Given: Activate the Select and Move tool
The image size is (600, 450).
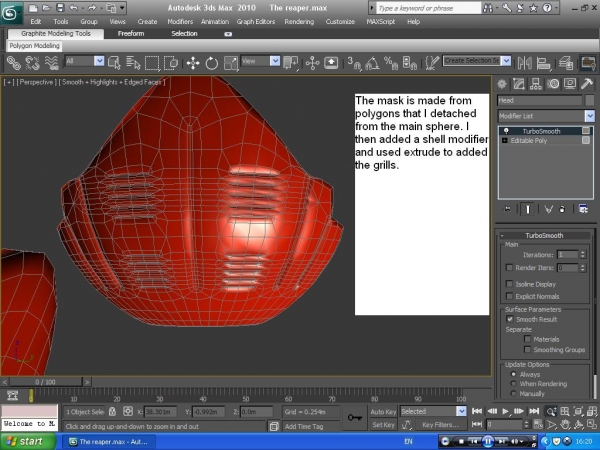Looking at the screenshot, I should (x=193, y=63).
